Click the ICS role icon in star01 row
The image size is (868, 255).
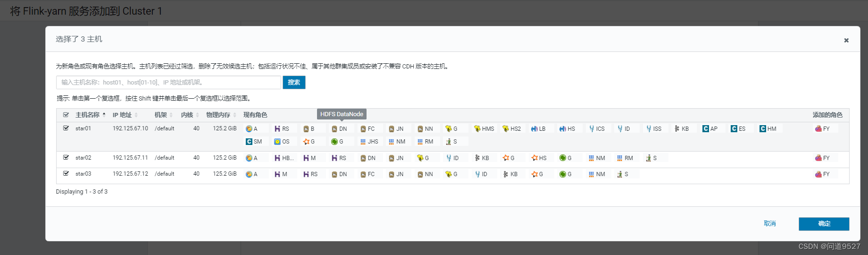(x=592, y=128)
